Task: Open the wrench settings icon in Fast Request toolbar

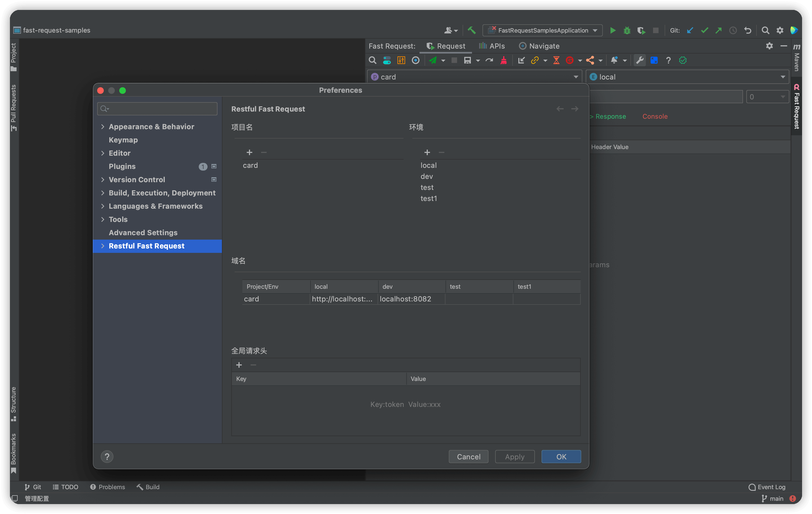Action: coord(639,60)
